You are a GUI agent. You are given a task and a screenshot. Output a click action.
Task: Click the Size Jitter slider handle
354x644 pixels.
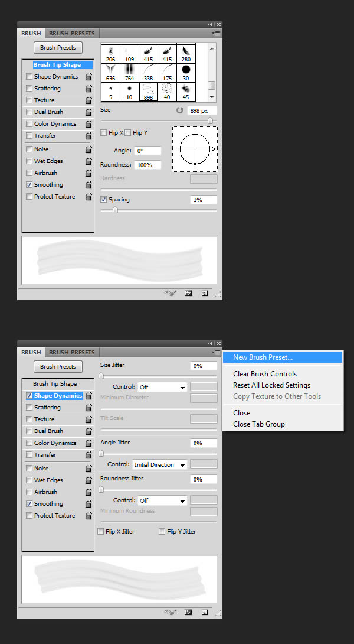click(101, 376)
